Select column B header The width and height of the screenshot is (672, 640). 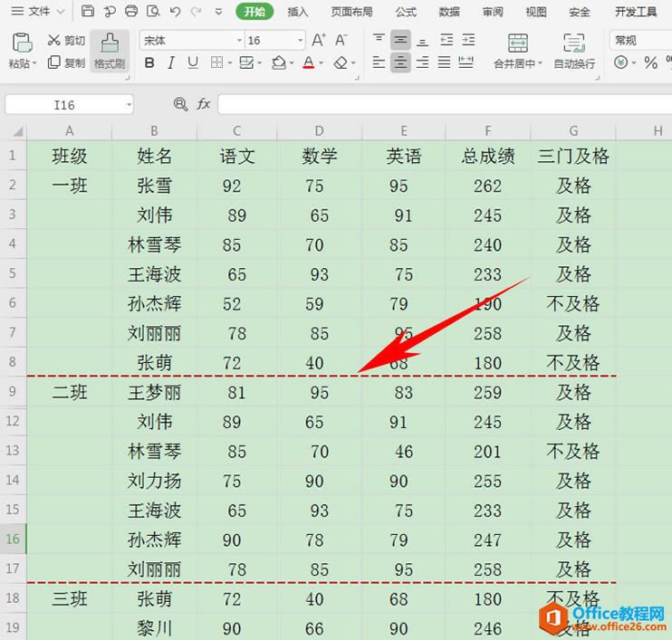point(154,130)
